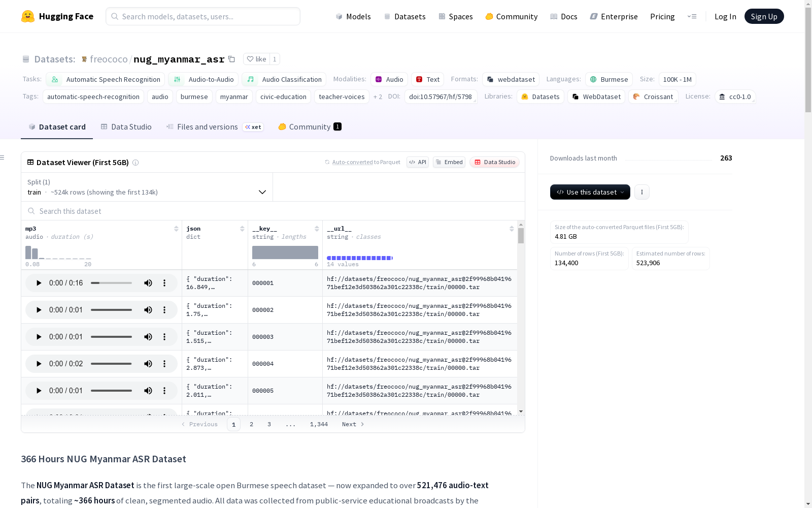Sort the __key__ column
Image resolution: width=812 pixels, height=508 pixels.
(x=317, y=229)
